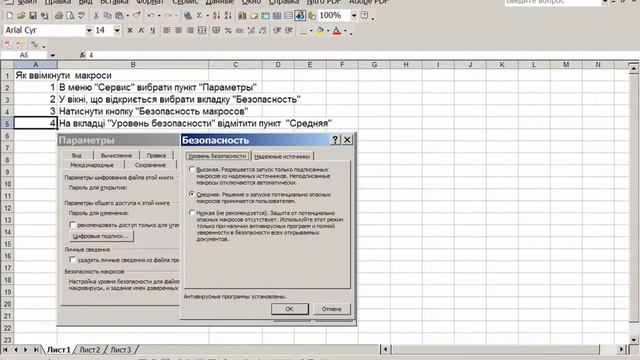
Task: Activate the Format Painter brush icon
Action: [137, 16]
